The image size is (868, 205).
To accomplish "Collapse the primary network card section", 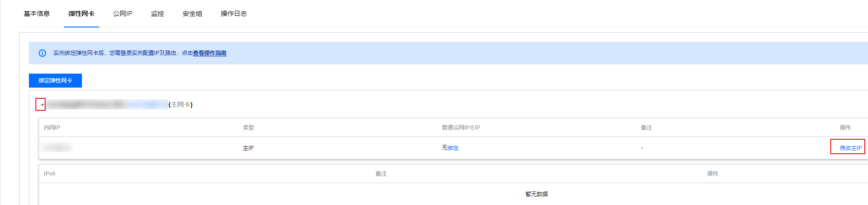I will (42, 105).
